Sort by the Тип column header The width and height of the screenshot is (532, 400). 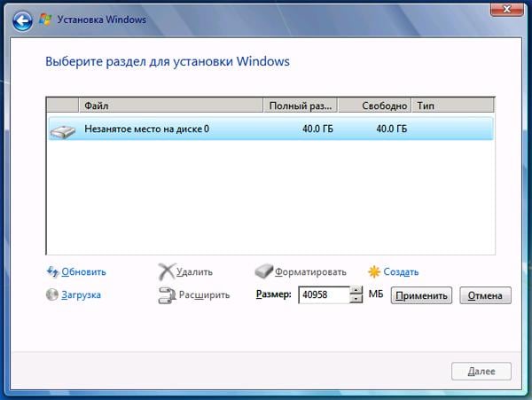coord(453,106)
